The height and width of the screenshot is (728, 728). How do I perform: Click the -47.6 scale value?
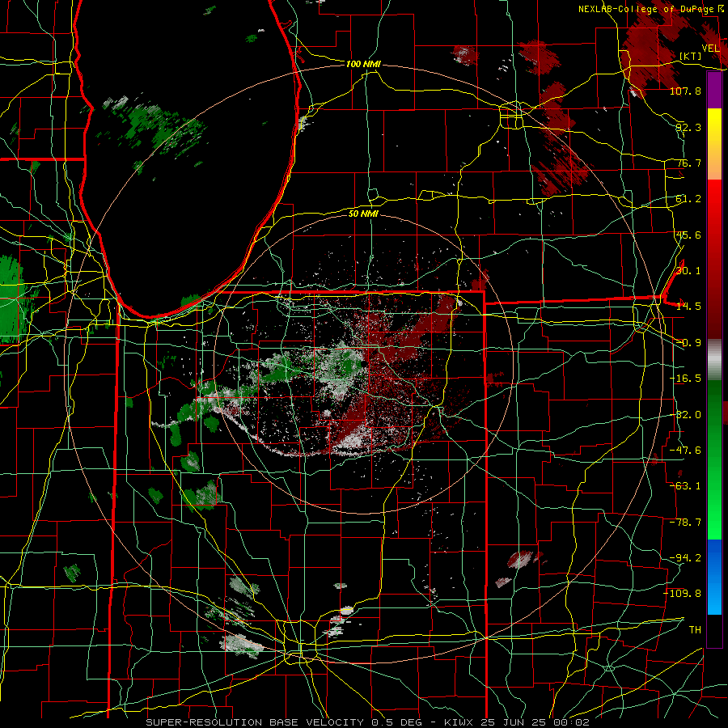[x=685, y=451]
